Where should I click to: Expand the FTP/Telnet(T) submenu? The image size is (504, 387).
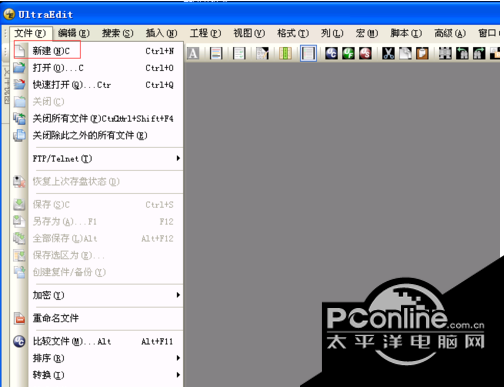click(x=97, y=159)
